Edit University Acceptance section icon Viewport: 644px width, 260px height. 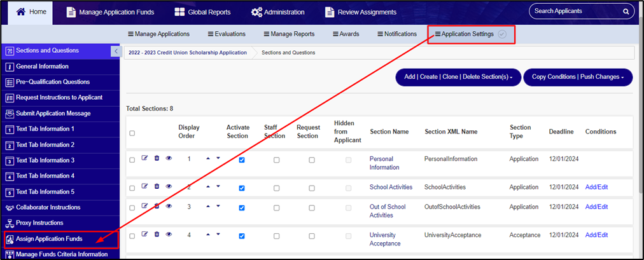tap(144, 234)
